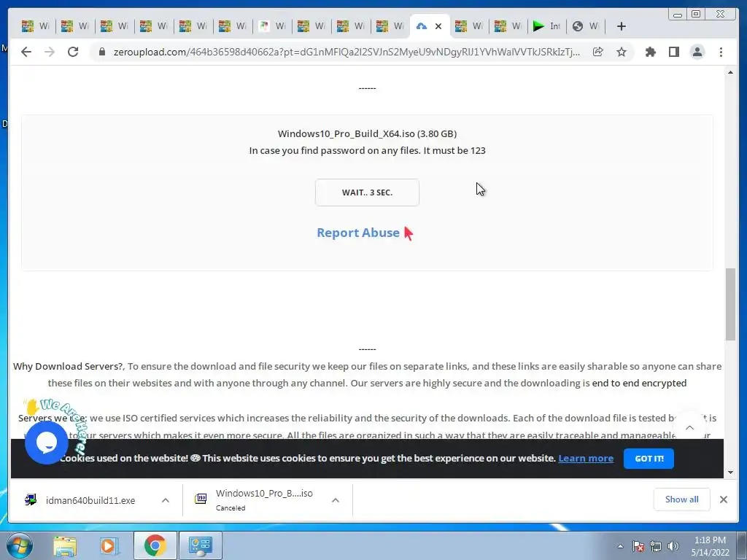
Task: Click the address bar URL
Action: pyautogui.click(x=347, y=52)
